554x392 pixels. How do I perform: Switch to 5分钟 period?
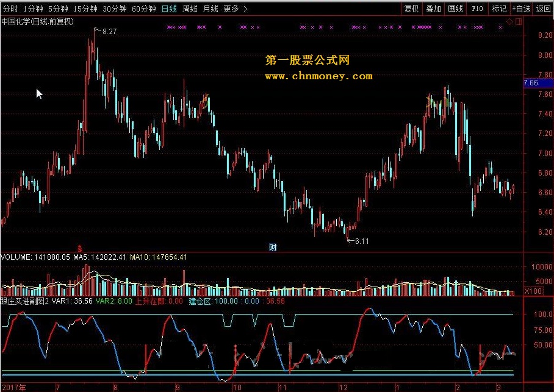point(58,9)
